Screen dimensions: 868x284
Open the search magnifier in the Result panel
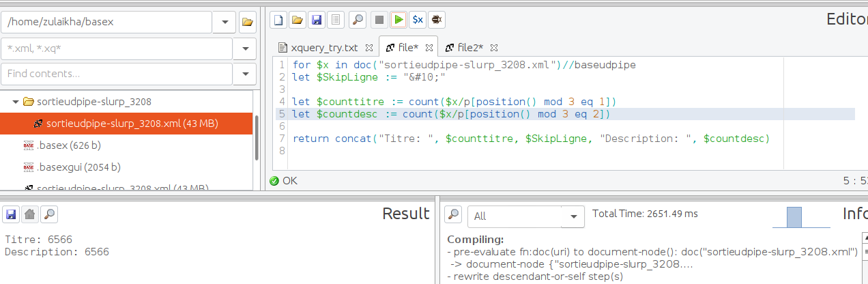pyautogui.click(x=48, y=215)
